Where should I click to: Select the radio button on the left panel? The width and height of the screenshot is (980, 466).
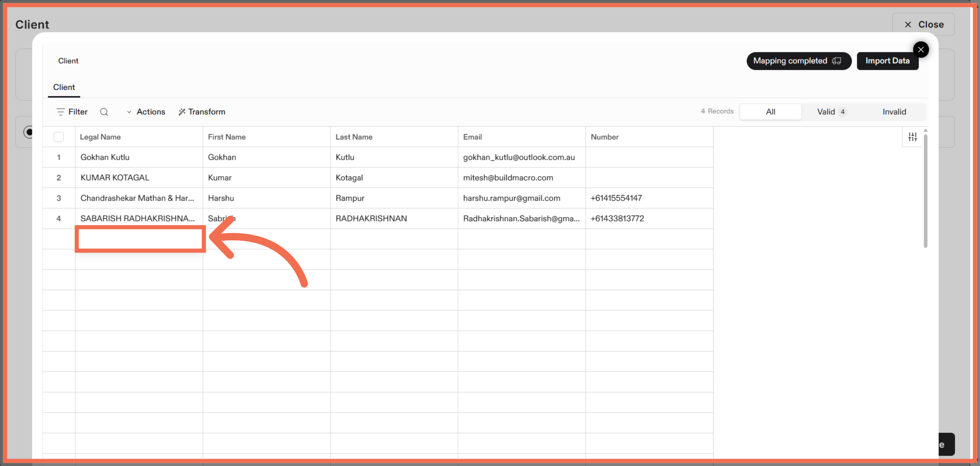point(29,132)
